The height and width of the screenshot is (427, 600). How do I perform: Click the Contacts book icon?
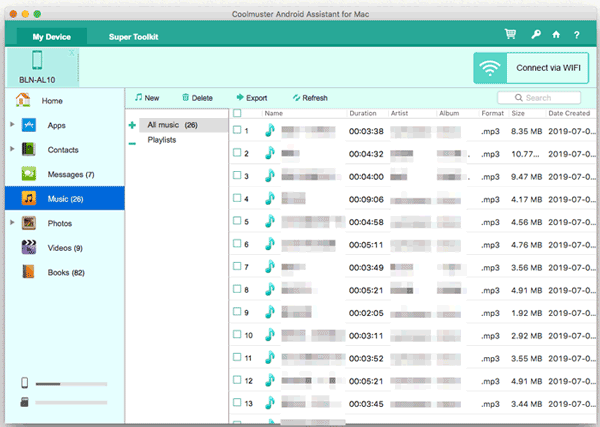click(x=29, y=149)
